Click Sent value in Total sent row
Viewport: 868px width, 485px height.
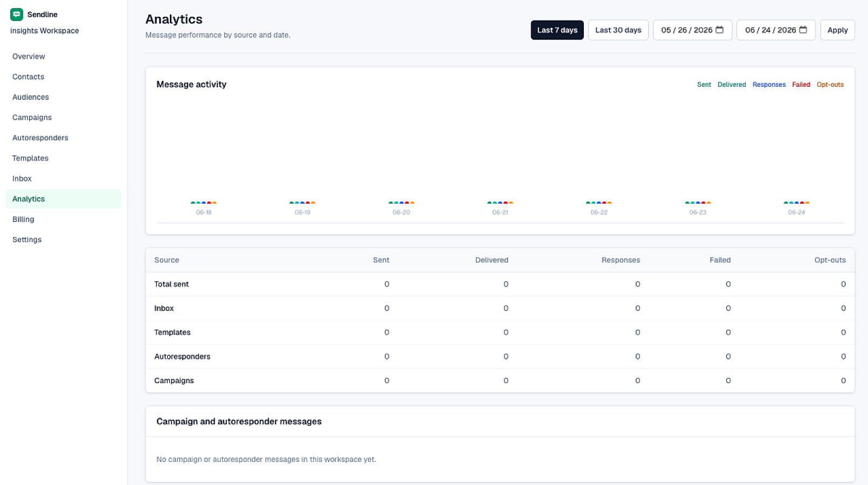pyautogui.click(x=387, y=284)
